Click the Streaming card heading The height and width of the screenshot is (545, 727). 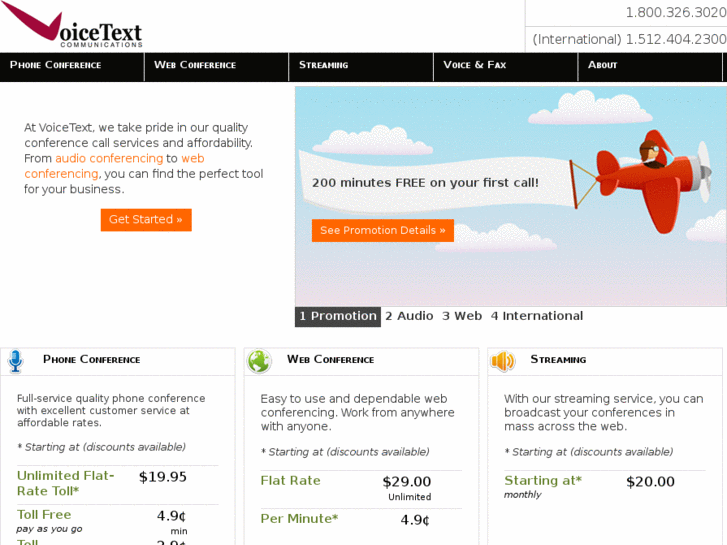point(558,359)
